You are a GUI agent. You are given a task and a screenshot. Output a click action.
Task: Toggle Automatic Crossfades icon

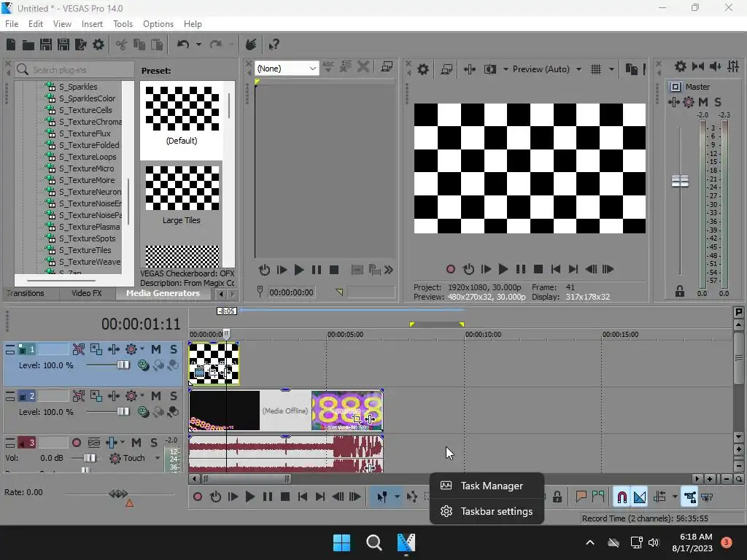pos(639,497)
